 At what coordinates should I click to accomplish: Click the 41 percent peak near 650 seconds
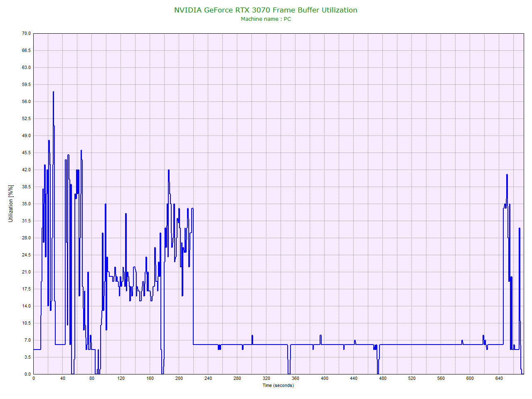[x=507, y=175]
